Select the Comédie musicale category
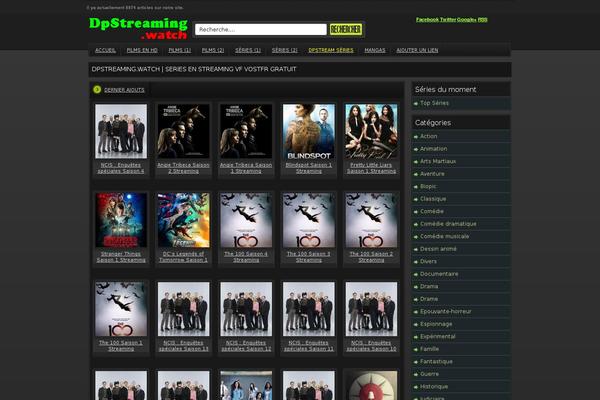600x400 pixels. pyautogui.click(x=445, y=237)
